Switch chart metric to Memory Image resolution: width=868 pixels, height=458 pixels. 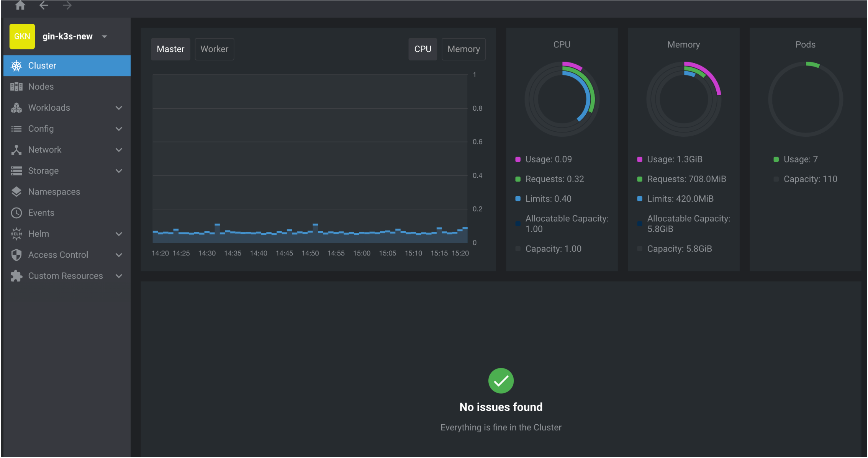463,49
